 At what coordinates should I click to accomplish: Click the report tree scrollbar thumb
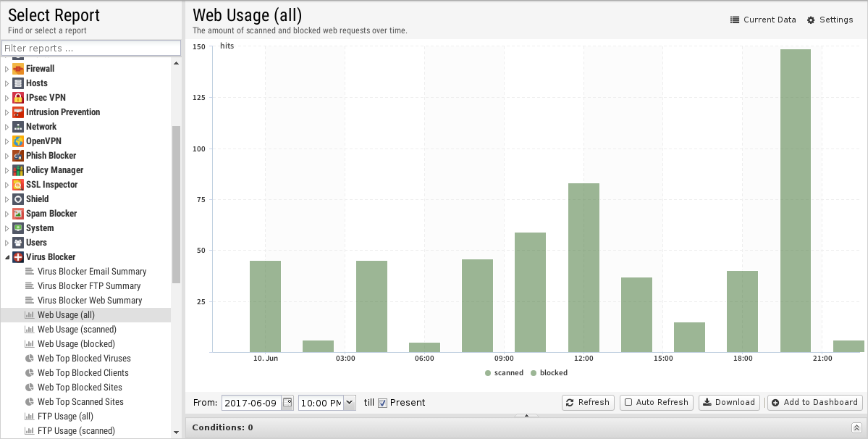point(176,204)
